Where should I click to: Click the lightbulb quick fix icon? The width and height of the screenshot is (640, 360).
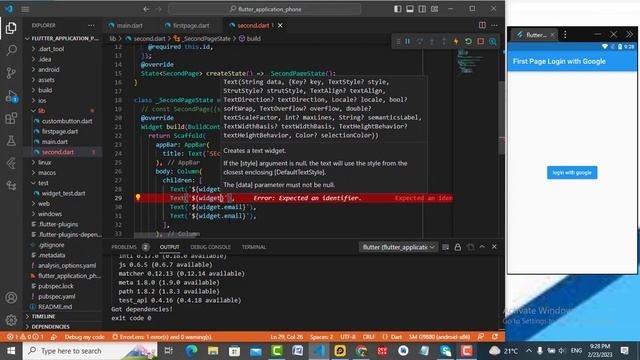(x=138, y=197)
